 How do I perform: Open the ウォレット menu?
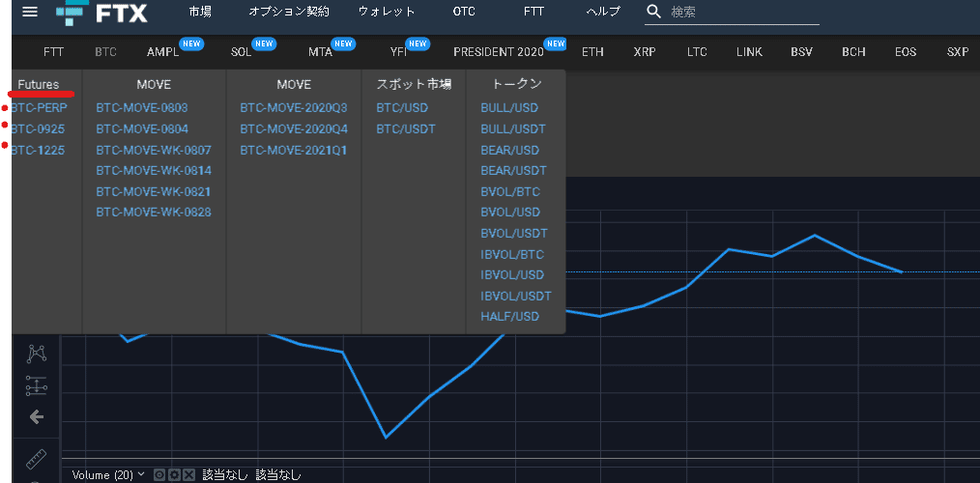[387, 12]
